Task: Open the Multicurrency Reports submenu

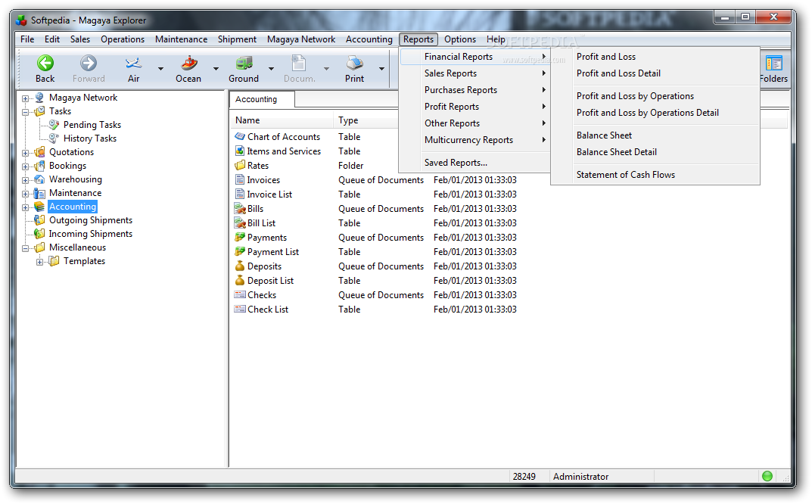Action: click(475, 140)
